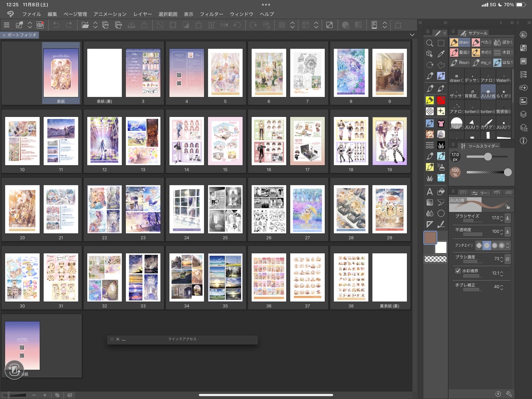Image resolution: width=532 pixels, height=399 pixels.
Task: Select the magnifier Zoom tool
Action: pyautogui.click(x=430, y=43)
